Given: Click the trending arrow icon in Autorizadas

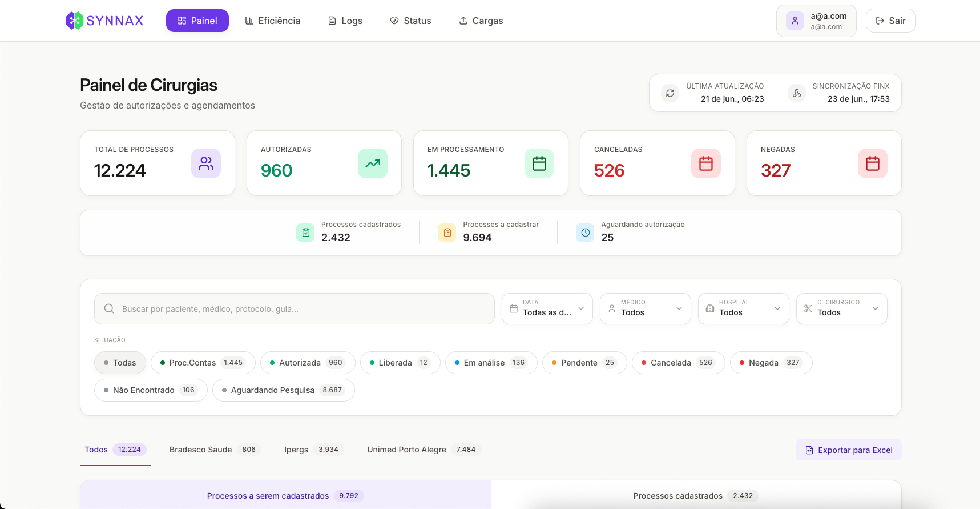Looking at the screenshot, I should (x=373, y=163).
